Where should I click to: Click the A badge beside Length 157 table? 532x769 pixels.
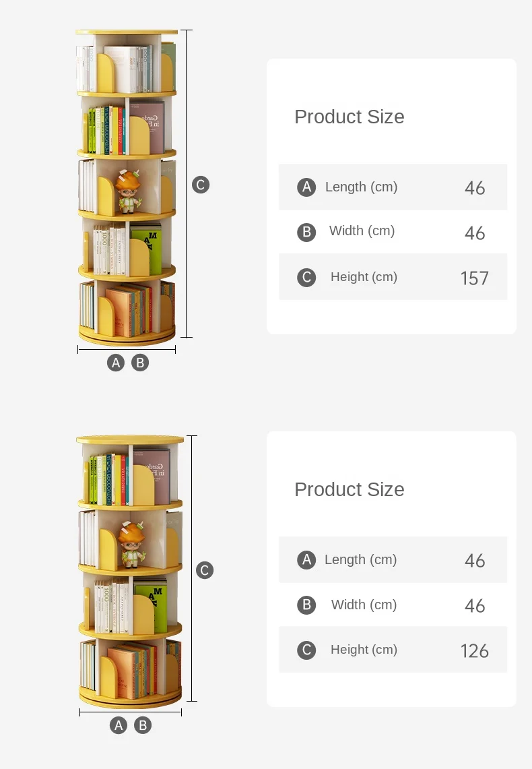306,187
